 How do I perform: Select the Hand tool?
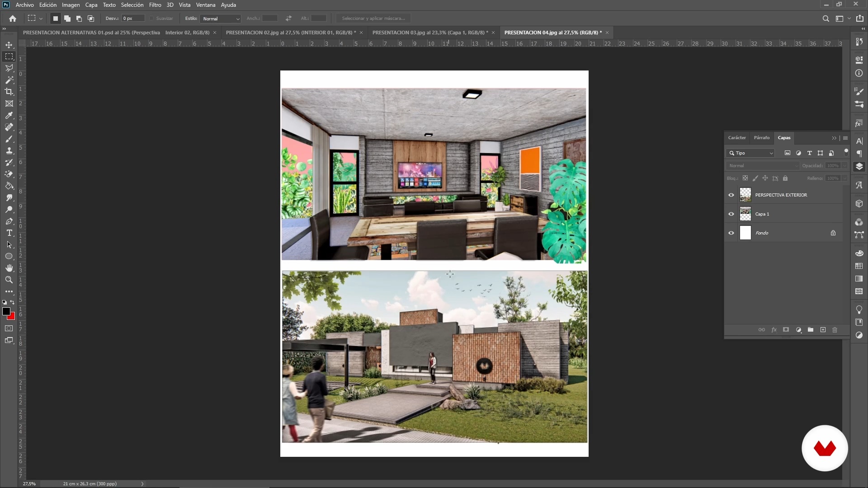9,268
